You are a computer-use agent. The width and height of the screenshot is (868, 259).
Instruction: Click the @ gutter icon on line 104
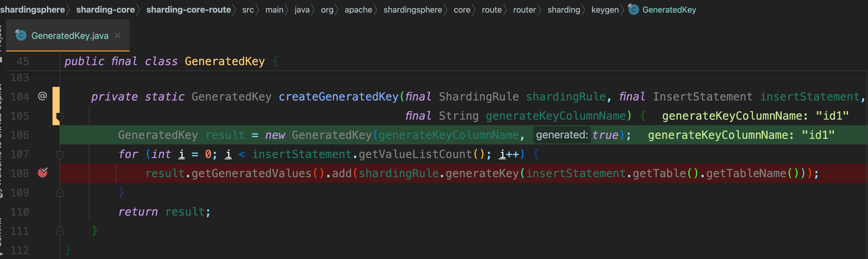42,96
